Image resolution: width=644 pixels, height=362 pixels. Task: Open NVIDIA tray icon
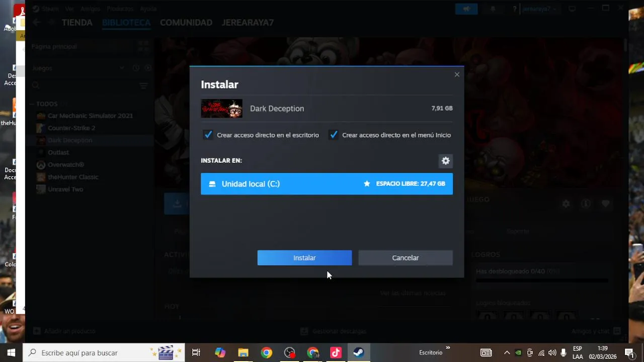pos(518,353)
